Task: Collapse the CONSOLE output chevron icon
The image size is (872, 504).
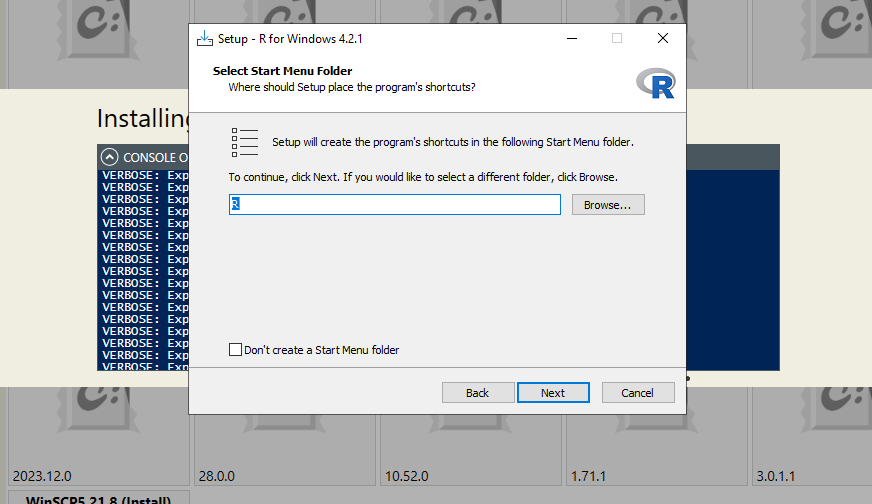Action: tap(110, 157)
